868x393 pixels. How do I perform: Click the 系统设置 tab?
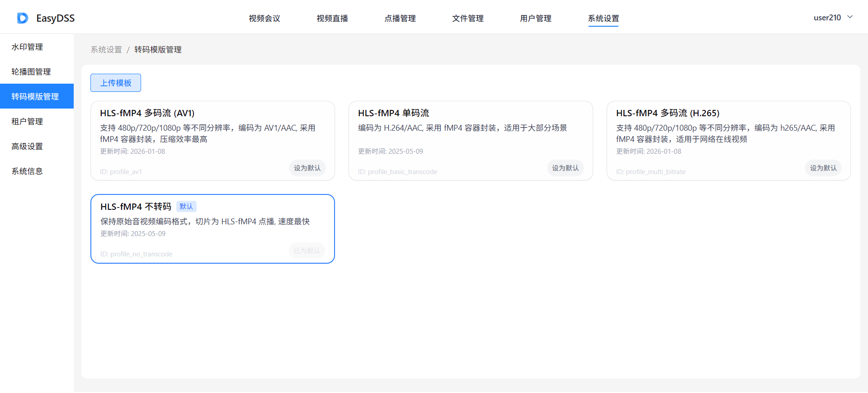pos(604,18)
